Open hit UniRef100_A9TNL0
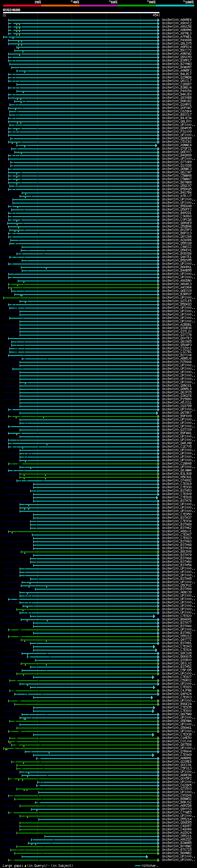This screenshot has width=197, height=868. (x=177, y=33)
